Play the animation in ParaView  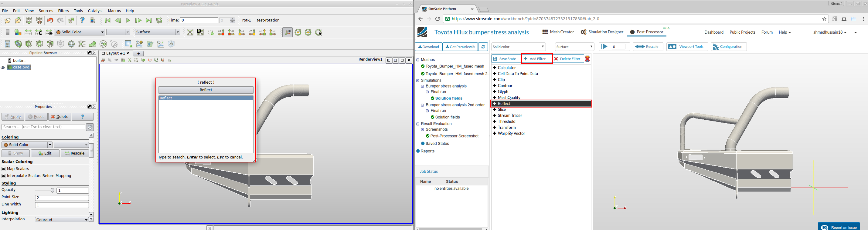128,21
